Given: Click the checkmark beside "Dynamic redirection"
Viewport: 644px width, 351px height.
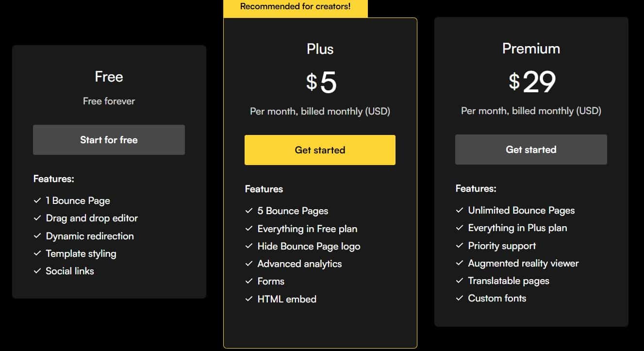Looking at the screenshot, I should tap(37, 236).
